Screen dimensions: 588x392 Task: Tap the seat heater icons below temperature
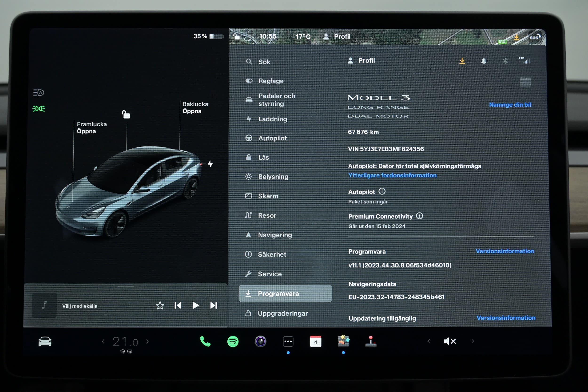tap(126, 352)
